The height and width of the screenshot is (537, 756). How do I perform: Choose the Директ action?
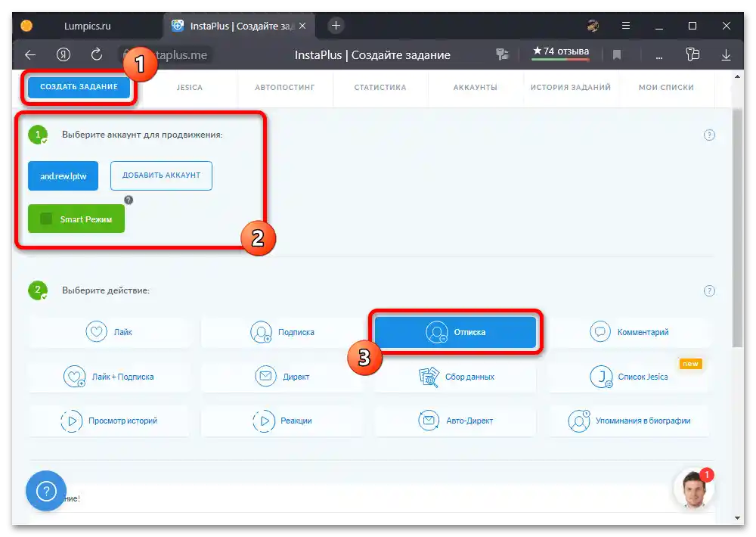coord(282,377)
